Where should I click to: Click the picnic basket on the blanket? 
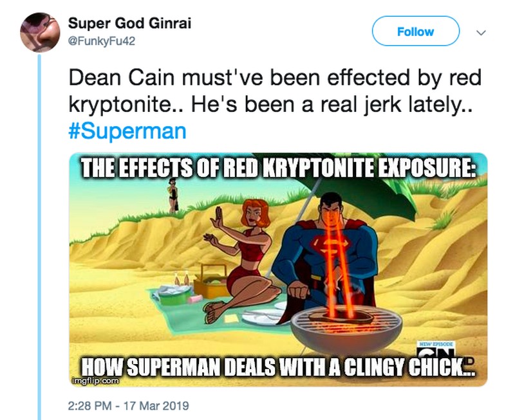[211, 281]
